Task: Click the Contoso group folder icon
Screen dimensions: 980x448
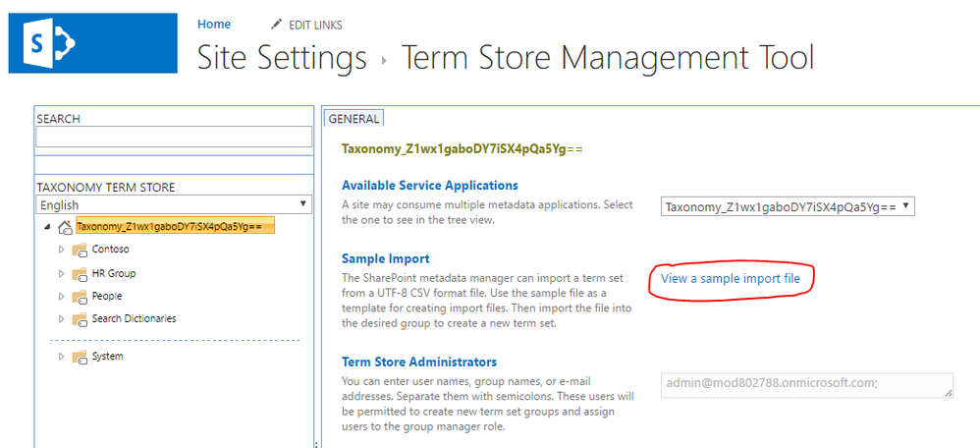Action: coord(80,250)
